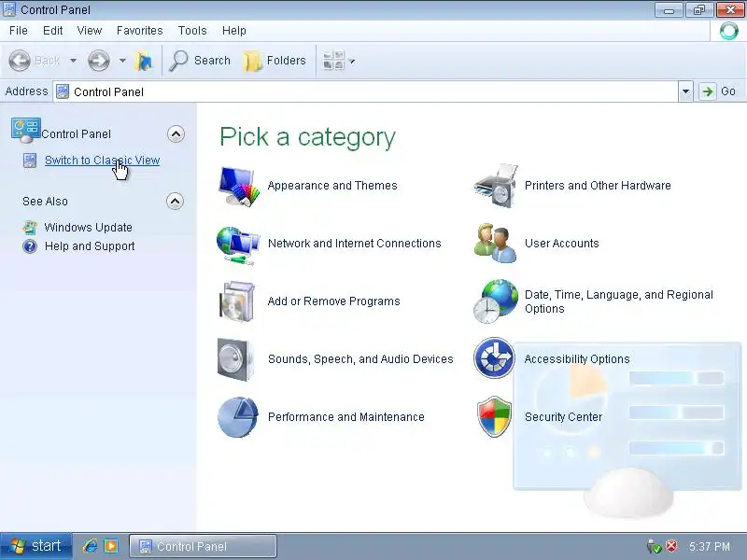Click the Search magnifier toolbar button
This screenshot has height=560, width=747.
[200, 61]
